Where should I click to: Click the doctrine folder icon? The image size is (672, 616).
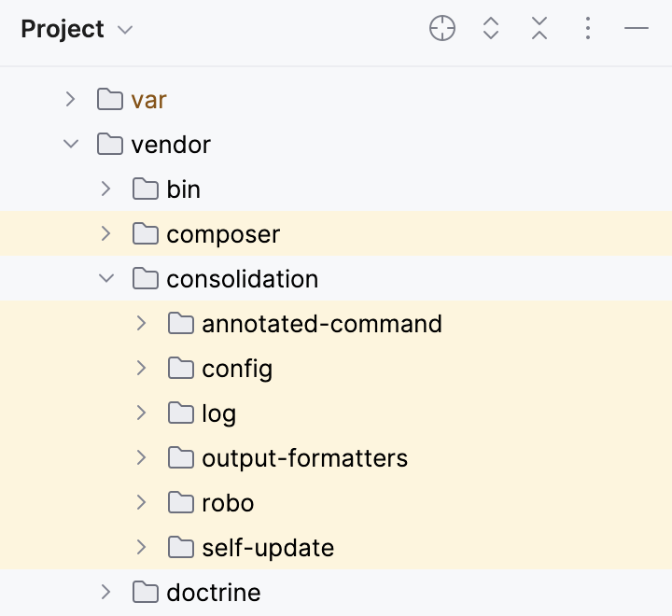tap(146, 593)
